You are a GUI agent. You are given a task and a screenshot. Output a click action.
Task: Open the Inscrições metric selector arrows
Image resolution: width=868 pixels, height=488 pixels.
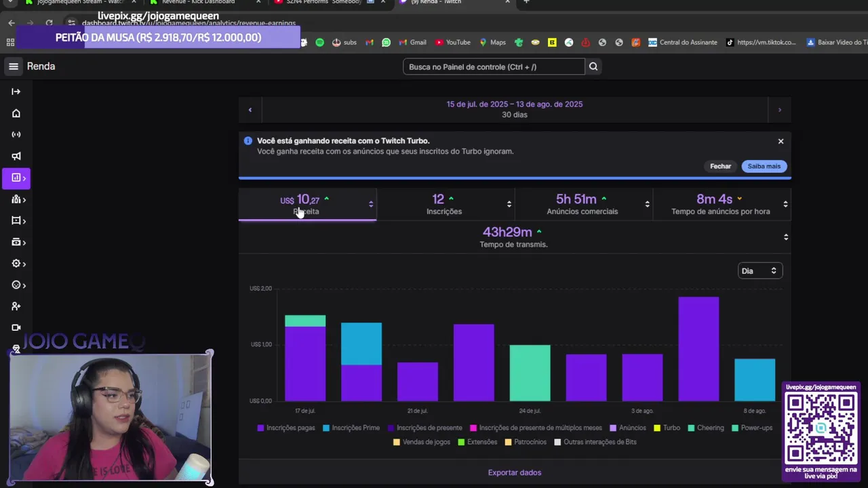click(x=509, y=204)
